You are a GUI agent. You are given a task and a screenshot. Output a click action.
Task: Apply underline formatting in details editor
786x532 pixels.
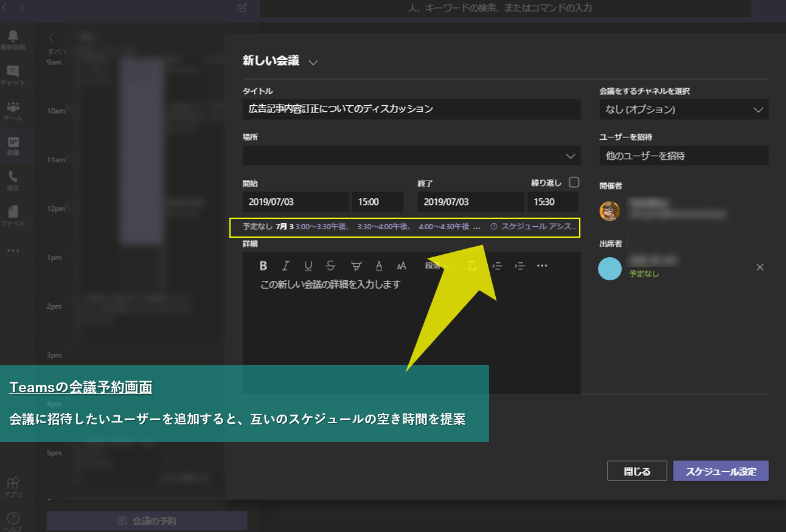[308, 266]
